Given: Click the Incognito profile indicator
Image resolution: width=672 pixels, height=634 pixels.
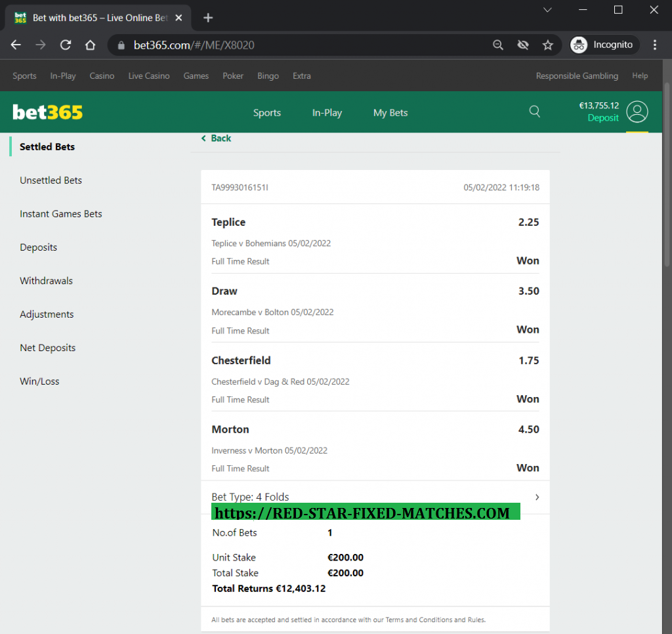Looking at the screenshot, I should (x=604, y=45).
